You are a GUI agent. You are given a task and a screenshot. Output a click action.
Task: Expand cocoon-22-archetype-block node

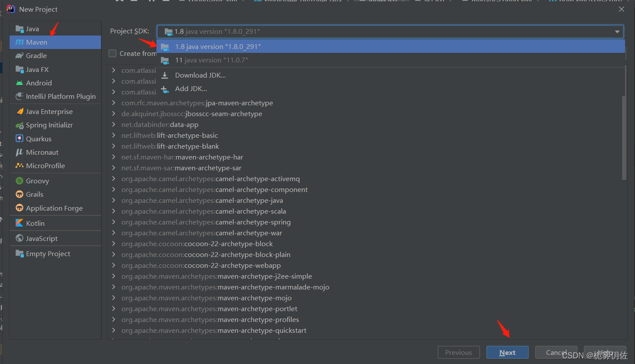(114, 244)
